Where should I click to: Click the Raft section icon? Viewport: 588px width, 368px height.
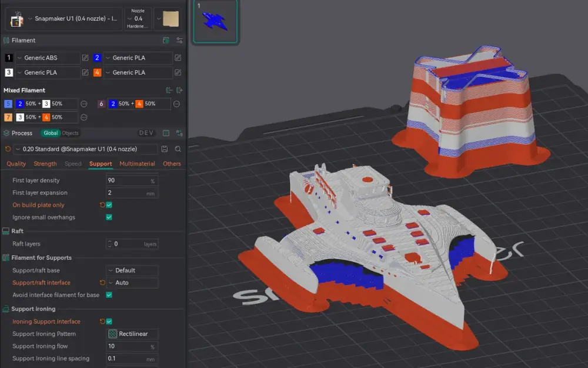coord(6,231)
